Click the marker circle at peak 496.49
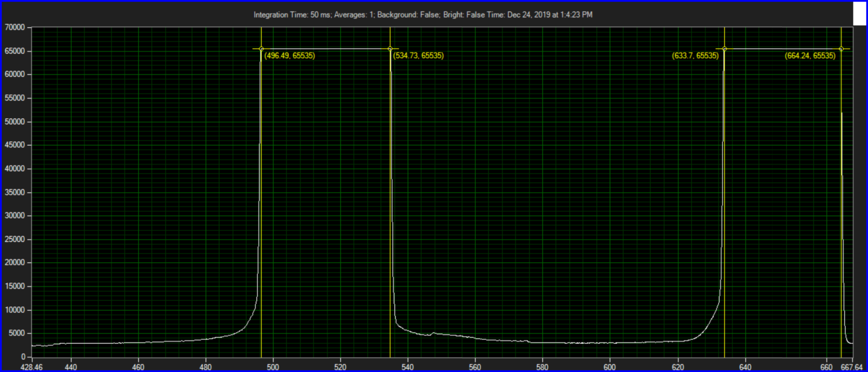This screenshot has height=372, width=868. (261, 49)
